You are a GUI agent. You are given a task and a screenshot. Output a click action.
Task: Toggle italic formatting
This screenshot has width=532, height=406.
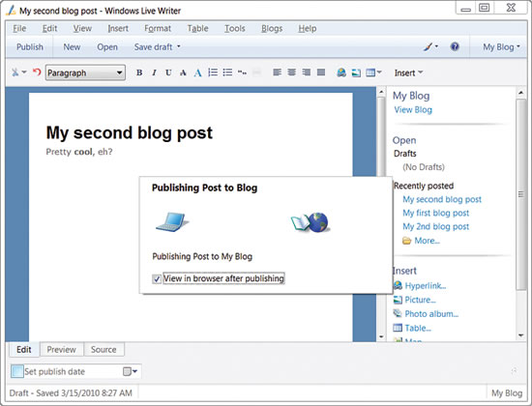coord(154,72)
